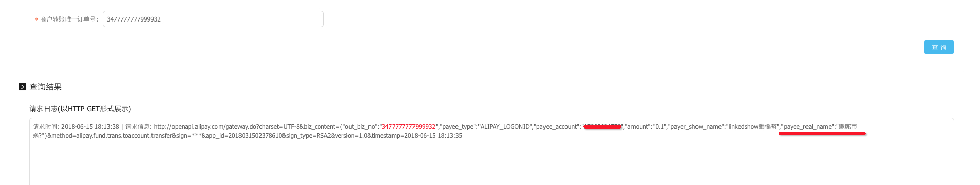Click the red out_biz_no value in log
The image size is (980, 185).
point(408,127)
